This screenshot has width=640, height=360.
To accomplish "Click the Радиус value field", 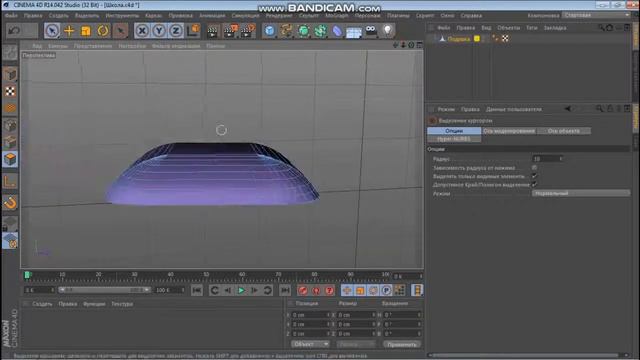I will [546, 159].
